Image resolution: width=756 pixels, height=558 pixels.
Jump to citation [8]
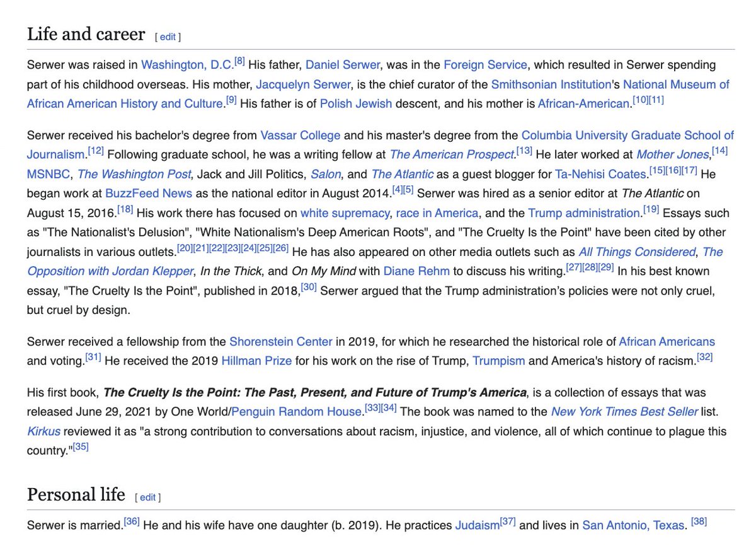239,61
